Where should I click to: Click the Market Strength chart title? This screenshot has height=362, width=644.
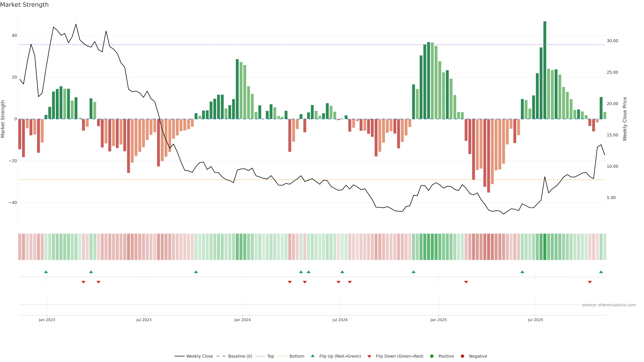point(24,5)
